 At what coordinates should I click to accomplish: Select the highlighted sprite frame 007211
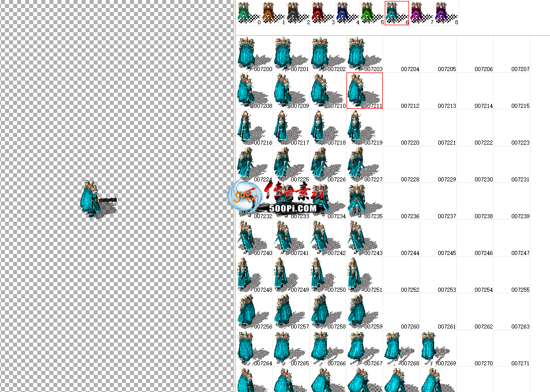tap(365, 91)
